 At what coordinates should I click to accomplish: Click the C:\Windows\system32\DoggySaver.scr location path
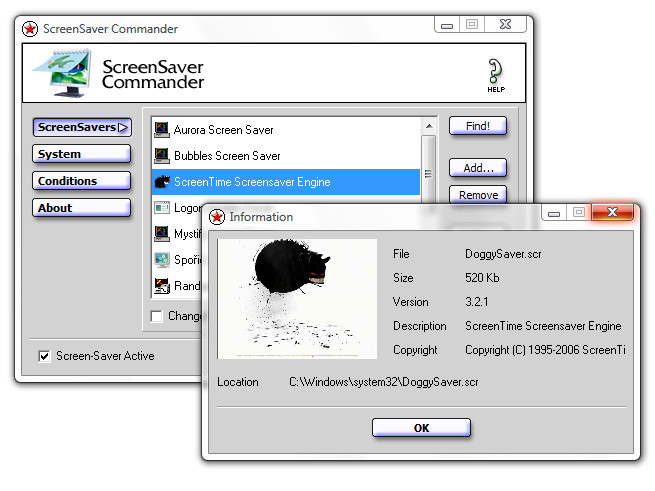pyautogui.click(x=383, y=382)
